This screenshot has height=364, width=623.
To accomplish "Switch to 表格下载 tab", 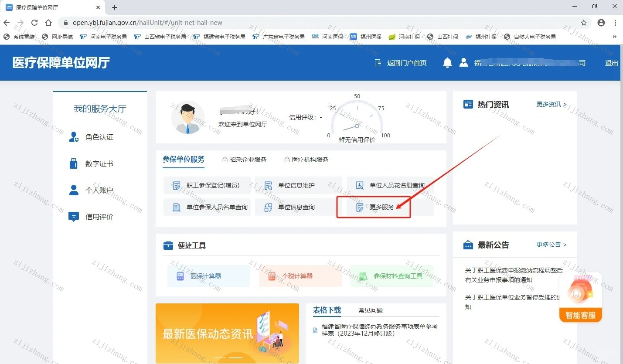I will [x=327, y=310].
